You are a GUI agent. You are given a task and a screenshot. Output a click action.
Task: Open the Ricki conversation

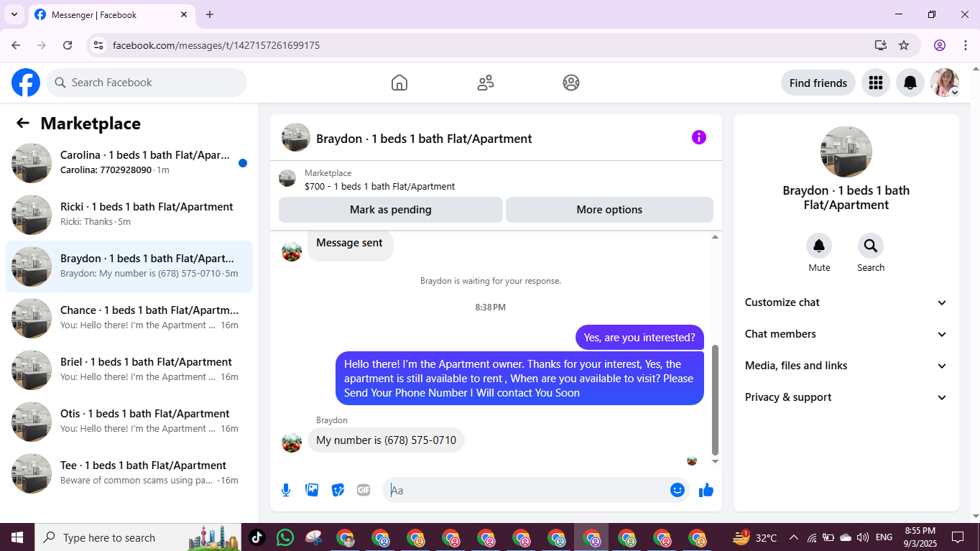click(x=129, y=215)
